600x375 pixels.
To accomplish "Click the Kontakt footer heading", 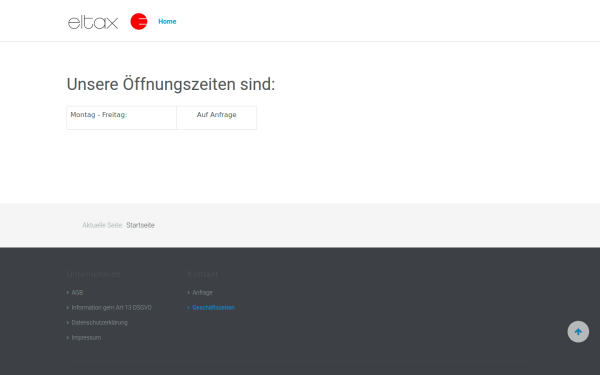I will point(203,274).
